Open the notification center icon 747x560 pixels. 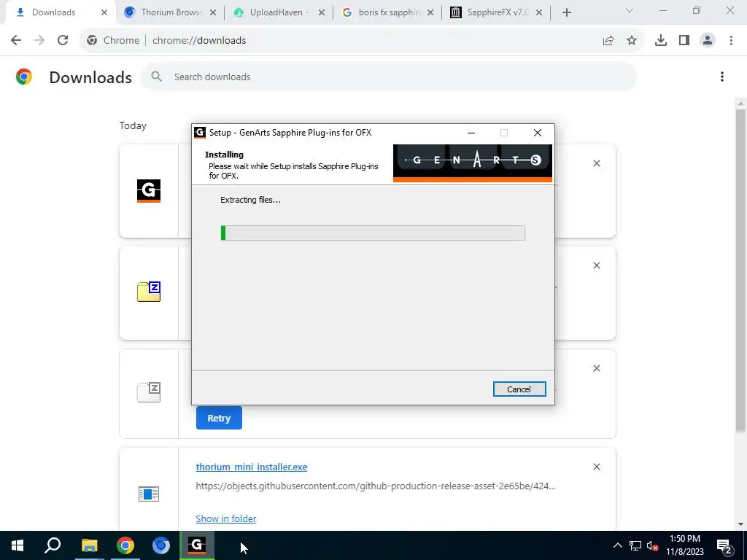(724, 545)
